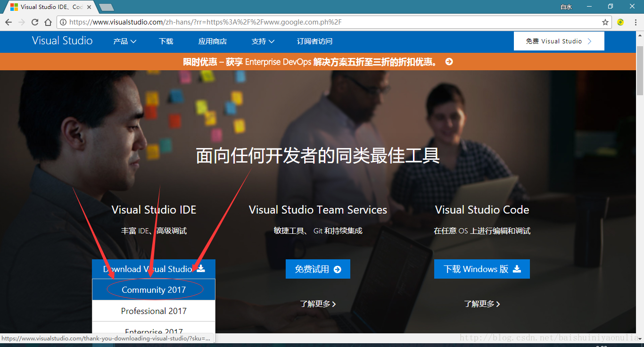The image size is (644, 347).
Task: Click the circled arrow icon on 免费试用 button
Action: (337, 269)
